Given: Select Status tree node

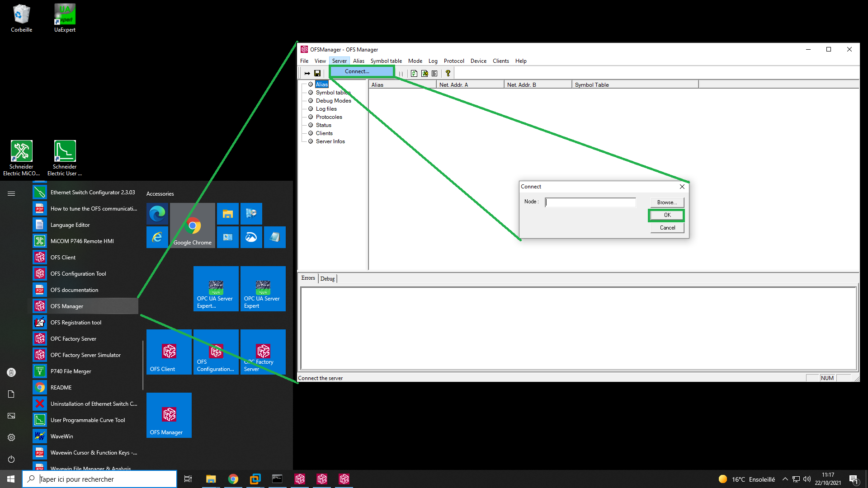Looking at the screenshot, I should [323, 125].
